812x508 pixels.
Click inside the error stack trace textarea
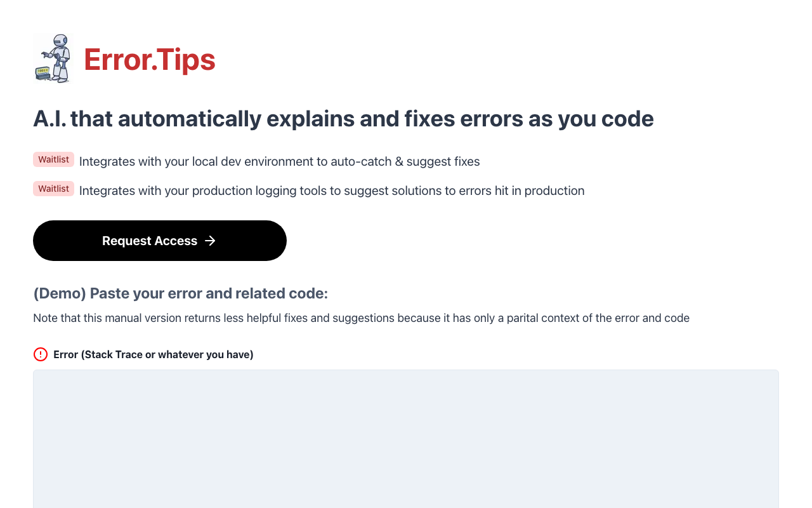click(406, 438)
